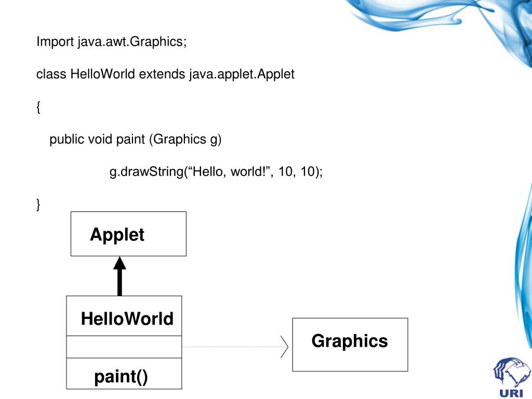The width and height of the screenshot is (532, 399).
Task: Click the java.applet.Applet text in code
Action: (242, 74)
